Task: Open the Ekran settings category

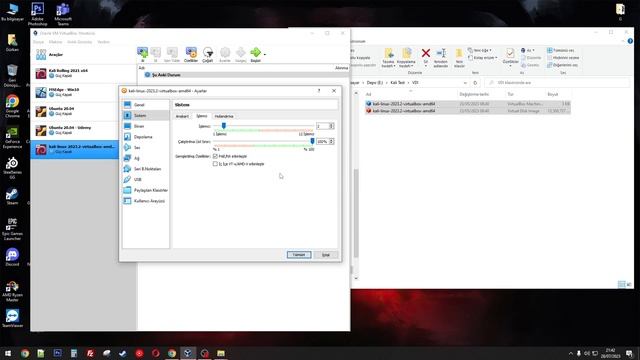Action: (x=146, y=126)
